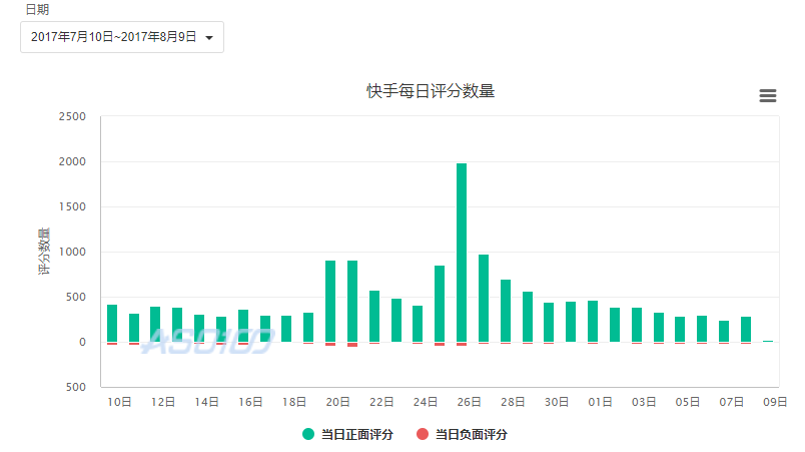805x452 pixels.
Task: Select the green bar for the 20日
Action: pyautogui.click(x=330, y=302)
